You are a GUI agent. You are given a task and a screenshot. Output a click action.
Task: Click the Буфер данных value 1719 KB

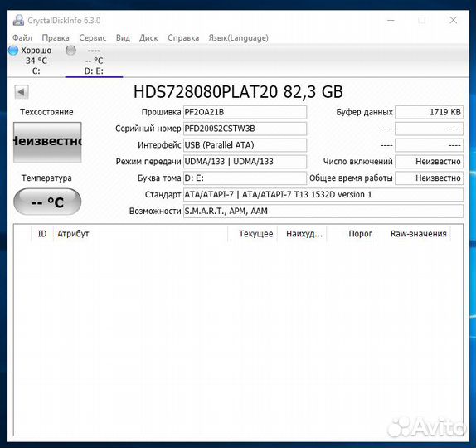tap(429, 112)
